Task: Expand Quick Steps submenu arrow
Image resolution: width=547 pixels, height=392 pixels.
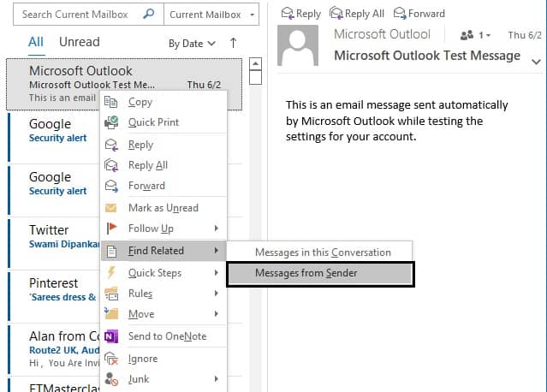Action: click(x=217, y=272)
